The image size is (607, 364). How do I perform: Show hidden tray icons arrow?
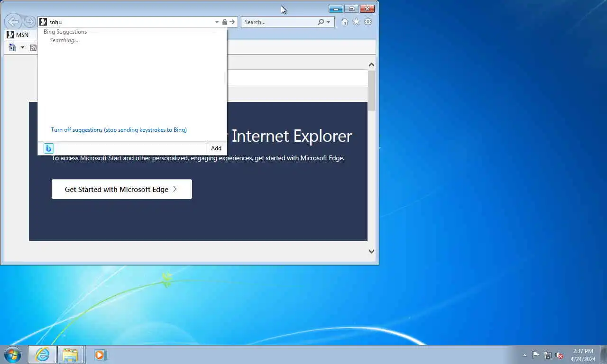pyautogui.click(x=524, y=355)
